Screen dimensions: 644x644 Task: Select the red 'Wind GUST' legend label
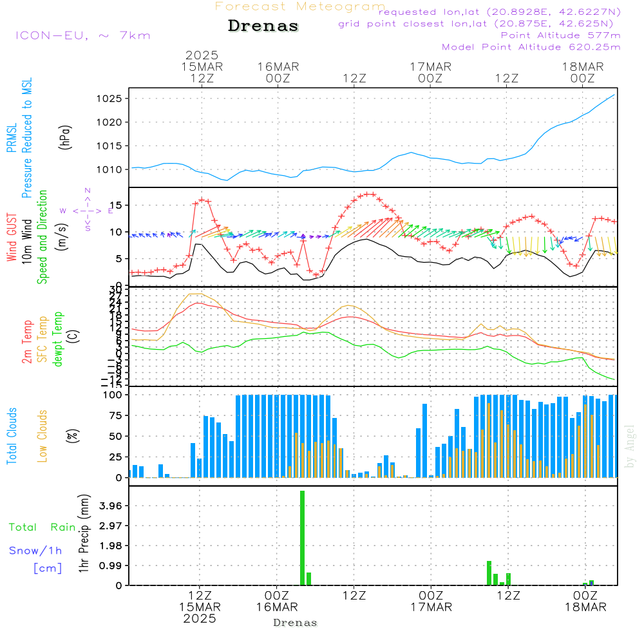pos(12,237)
